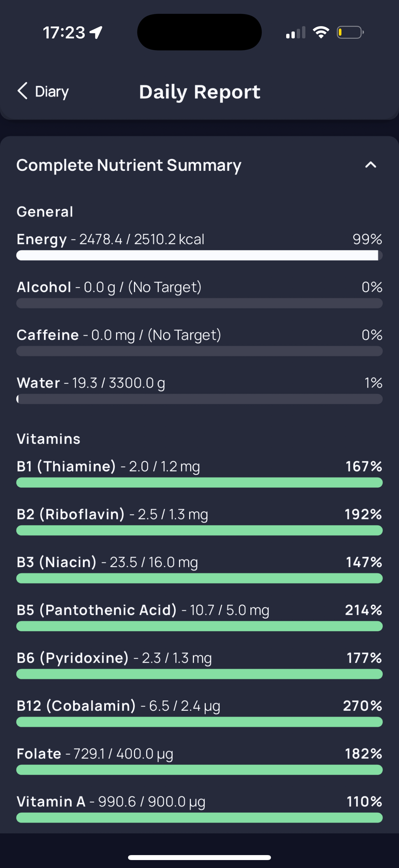The image size is (399, 868).
Task: Open the Energy nutrient row
Action: tap(199, 246)
